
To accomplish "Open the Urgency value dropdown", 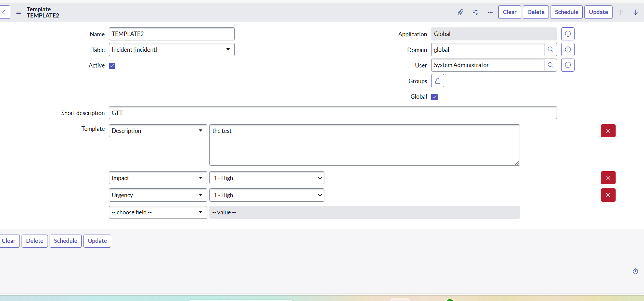I will point(267,195).
